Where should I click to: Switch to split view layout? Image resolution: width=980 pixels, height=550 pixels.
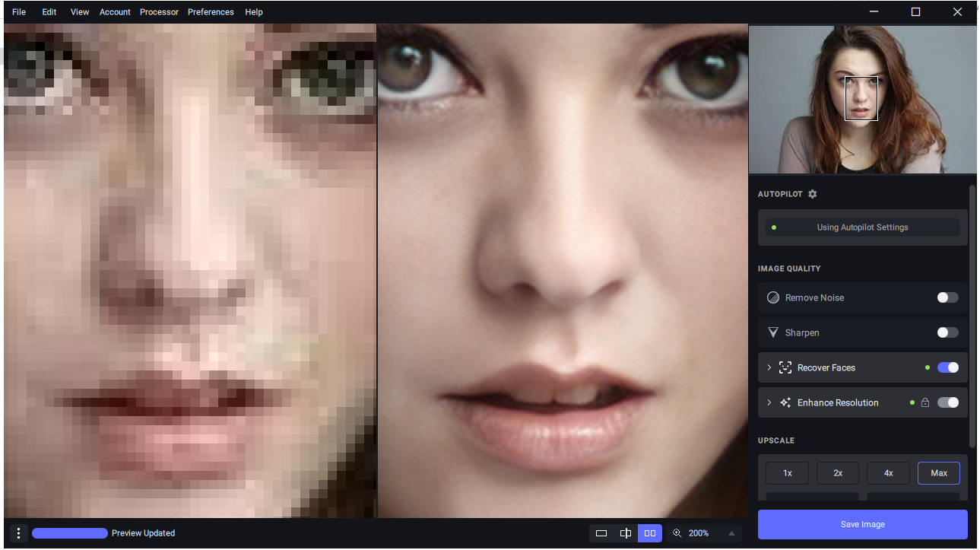pyautogui.click(x=626, y=533)
